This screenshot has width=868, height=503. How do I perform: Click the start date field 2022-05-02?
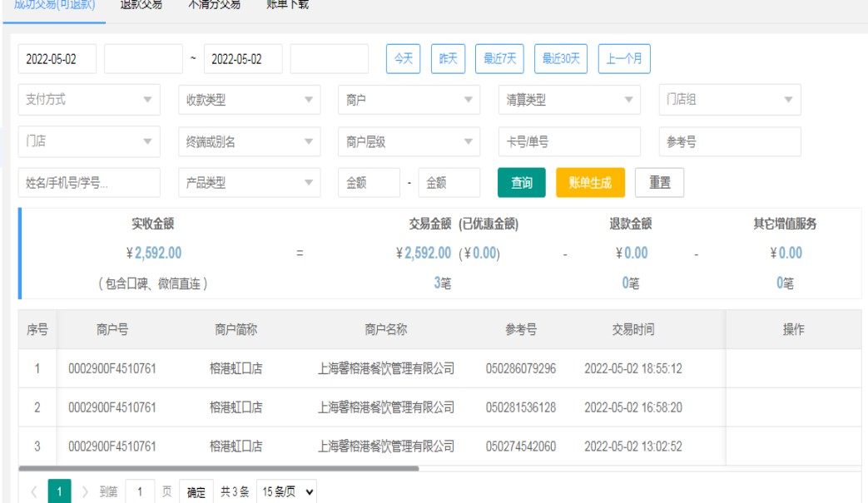click(x=57, y=59)
